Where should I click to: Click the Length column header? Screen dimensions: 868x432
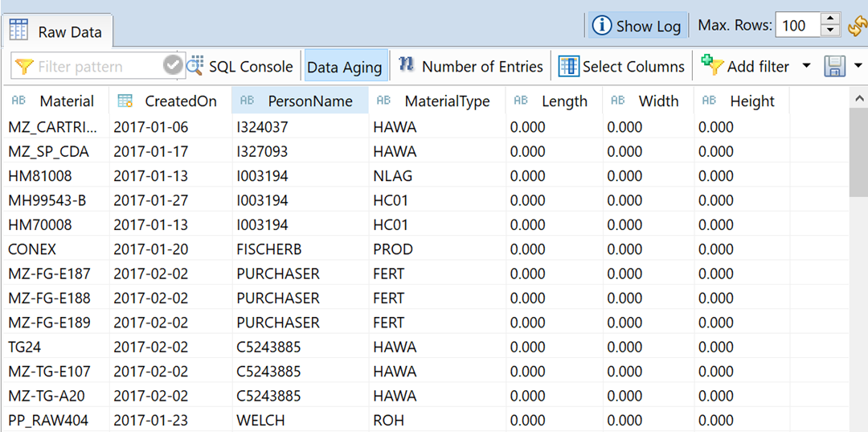[554, 101]
